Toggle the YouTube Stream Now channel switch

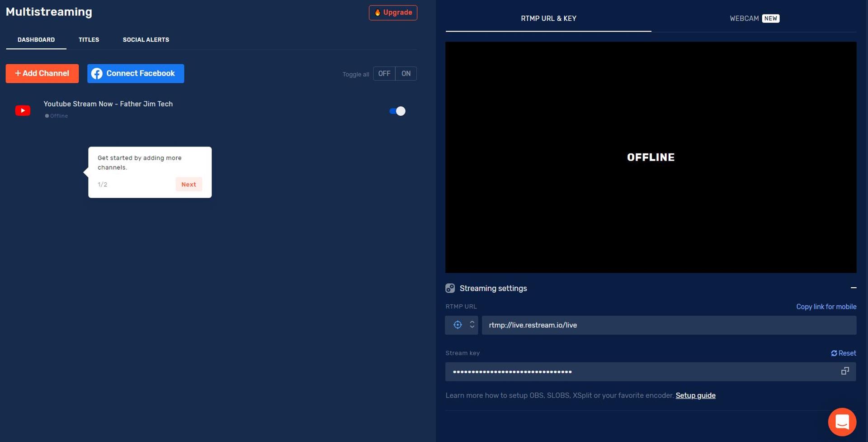tap(397, 111)
